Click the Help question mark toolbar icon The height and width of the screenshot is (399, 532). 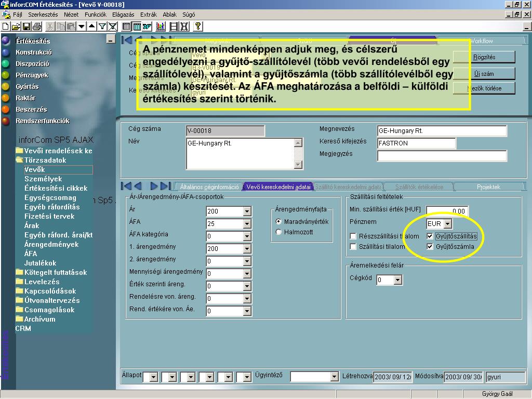(x=198, y=26)
